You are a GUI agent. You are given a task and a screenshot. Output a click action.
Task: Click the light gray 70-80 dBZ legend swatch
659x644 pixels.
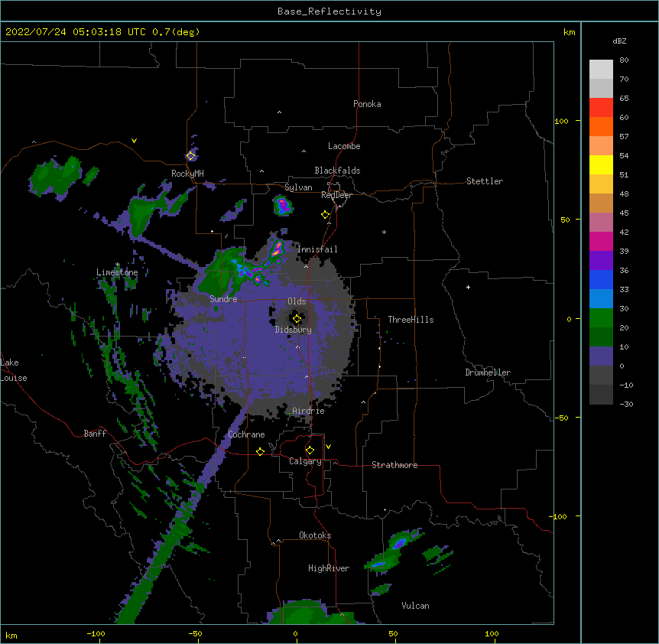pyautogui.click(x=601, y=70)
